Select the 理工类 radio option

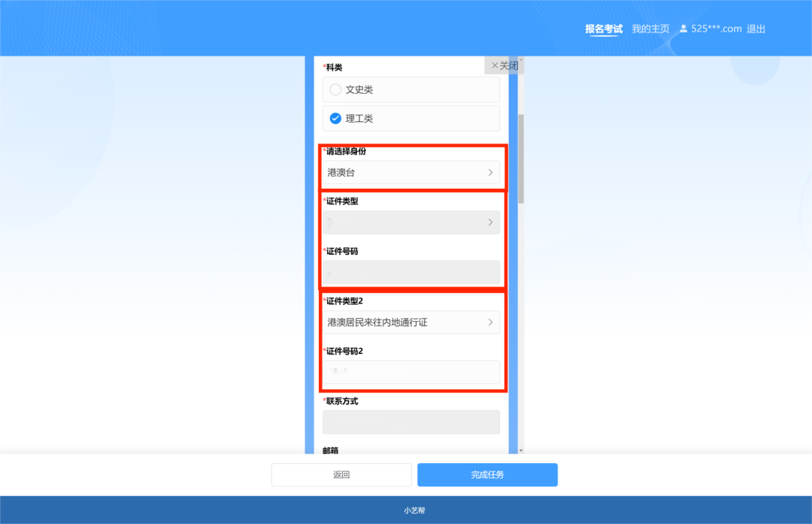[411, 117]
